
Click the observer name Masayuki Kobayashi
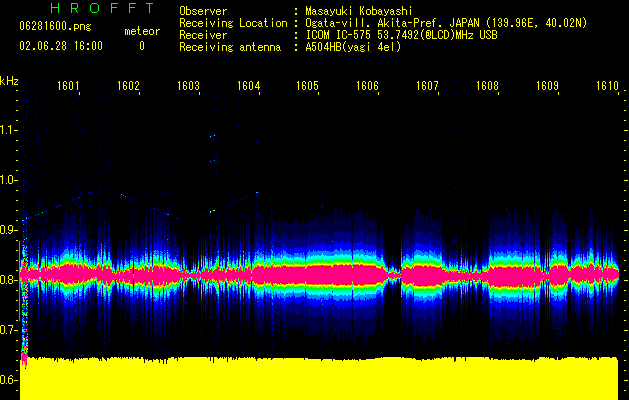(359, 11)
